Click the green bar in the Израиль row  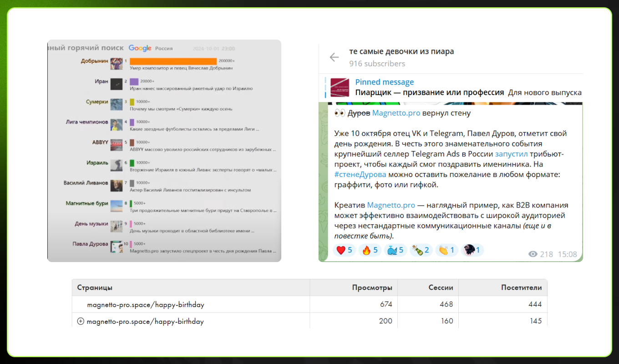132,162
